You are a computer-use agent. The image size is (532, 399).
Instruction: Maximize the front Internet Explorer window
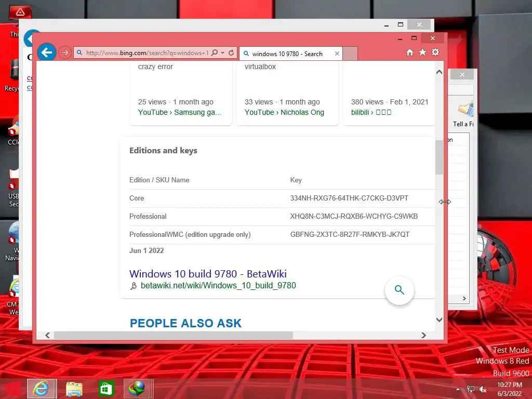coord(414,38)
